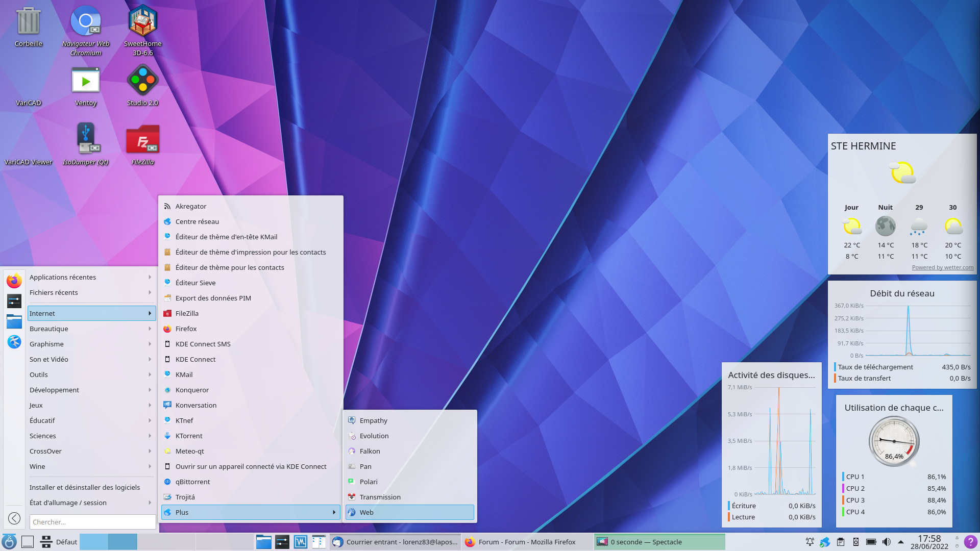Expand État d'allumage / session submenu
This screenshot has height=551, width=980.
(x=91, y=503)
